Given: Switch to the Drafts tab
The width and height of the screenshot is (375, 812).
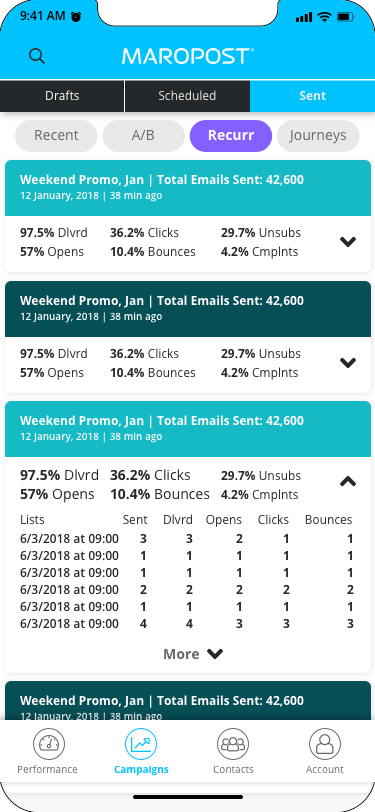Looking at the screenshot, I should 62,96.
